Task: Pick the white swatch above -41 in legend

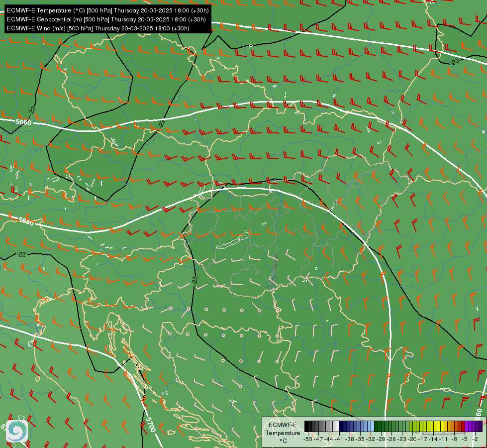Action: 338,426
